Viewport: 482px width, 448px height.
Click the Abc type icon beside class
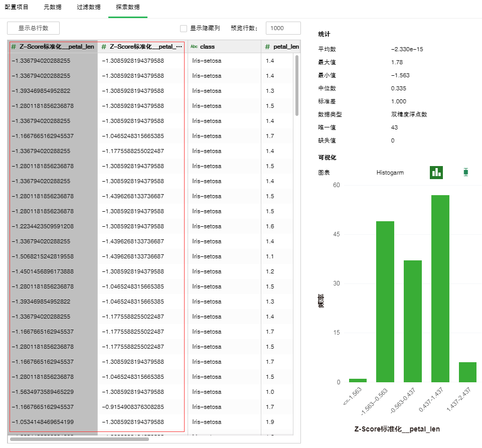[194, 47]
